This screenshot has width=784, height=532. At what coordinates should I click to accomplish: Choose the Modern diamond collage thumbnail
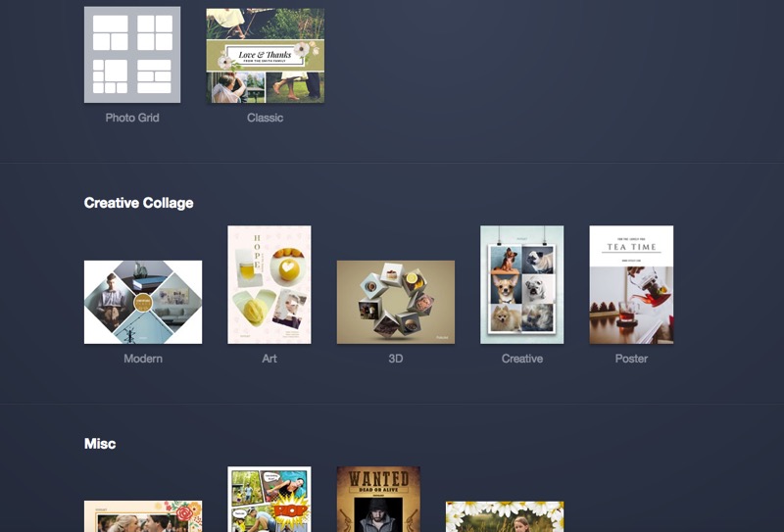click(143, 302)
